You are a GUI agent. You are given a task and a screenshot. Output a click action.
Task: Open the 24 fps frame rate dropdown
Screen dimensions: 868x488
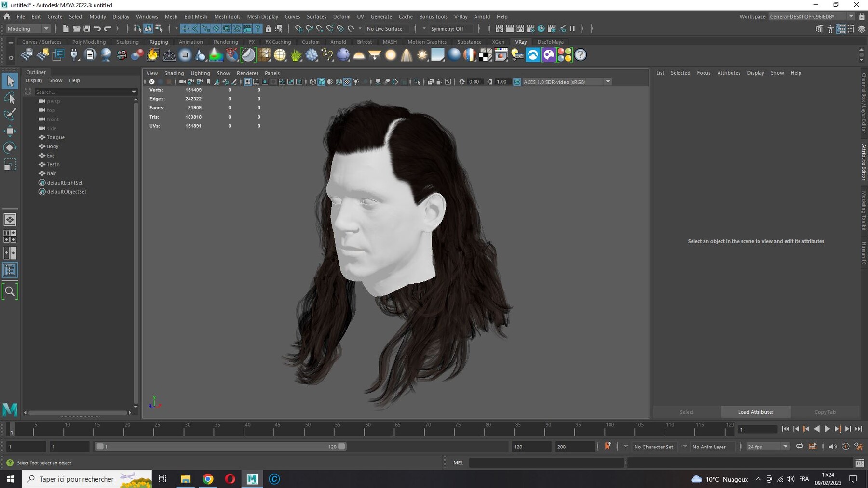coord(768,447)
